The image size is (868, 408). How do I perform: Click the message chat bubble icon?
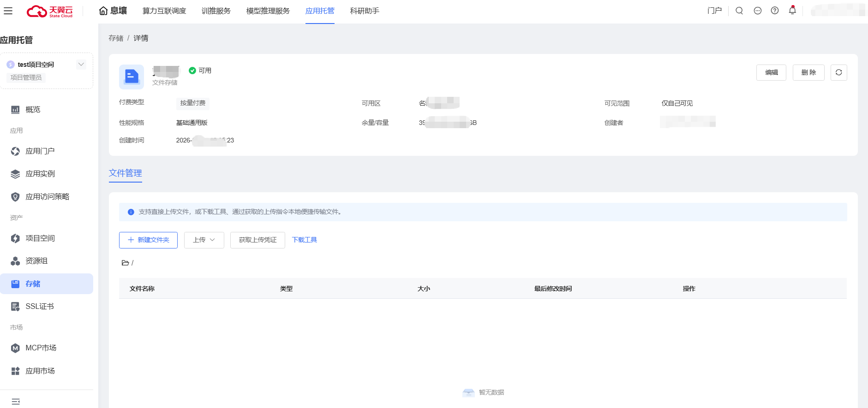[x=757, y=11]
